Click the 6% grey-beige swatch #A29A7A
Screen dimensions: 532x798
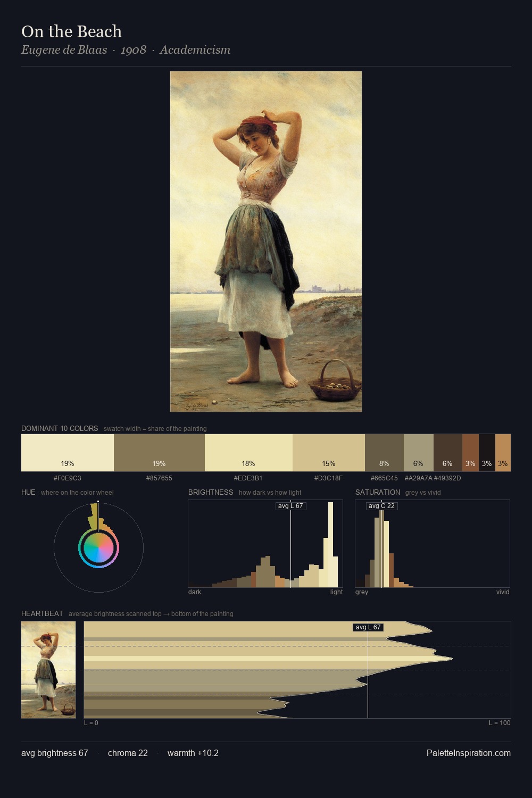419,453
